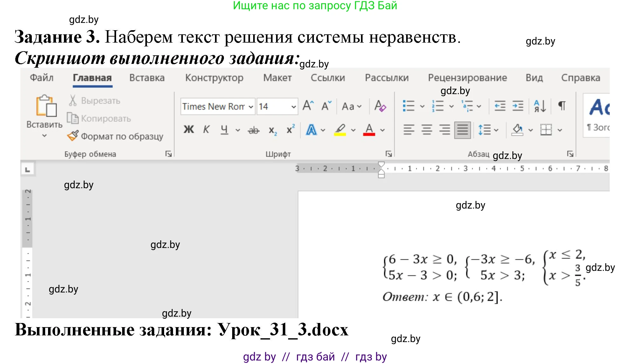The image size is (631, 364).
Task: Click on the inequality system equation
Action: 484,268
